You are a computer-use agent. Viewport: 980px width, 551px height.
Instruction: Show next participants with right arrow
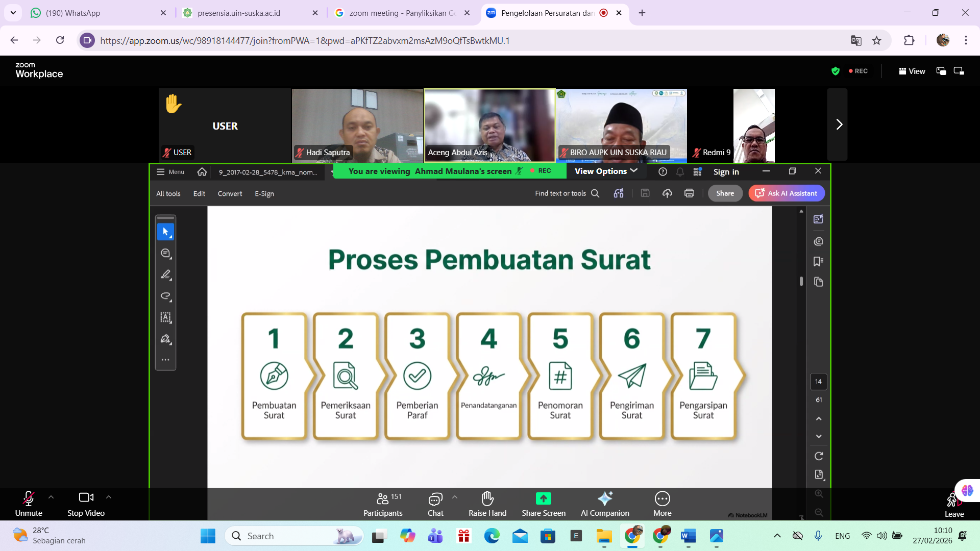839,124
